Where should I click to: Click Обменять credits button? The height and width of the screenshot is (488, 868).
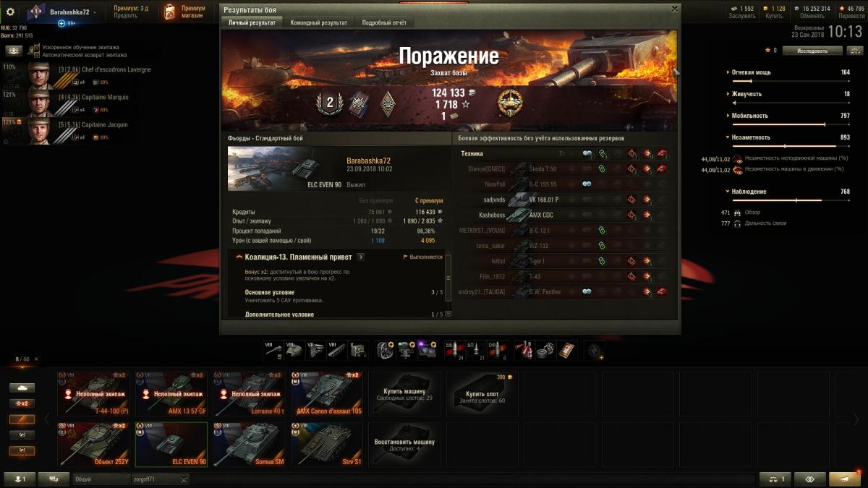[812, 15]
